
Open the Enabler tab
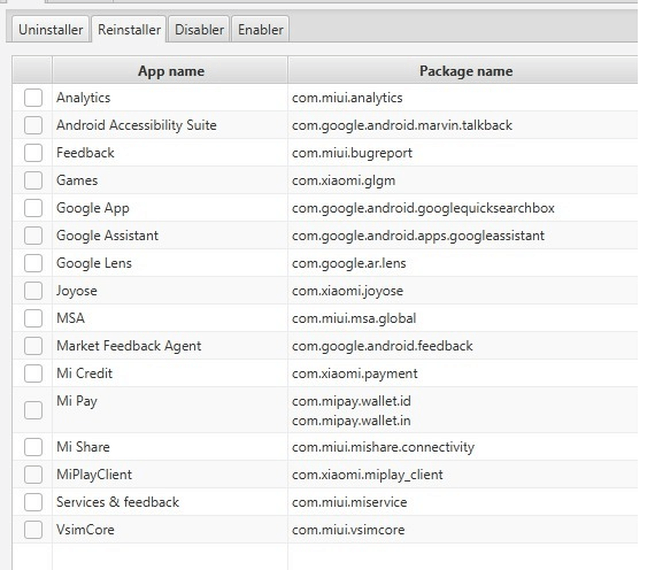(x=260, y=30)
